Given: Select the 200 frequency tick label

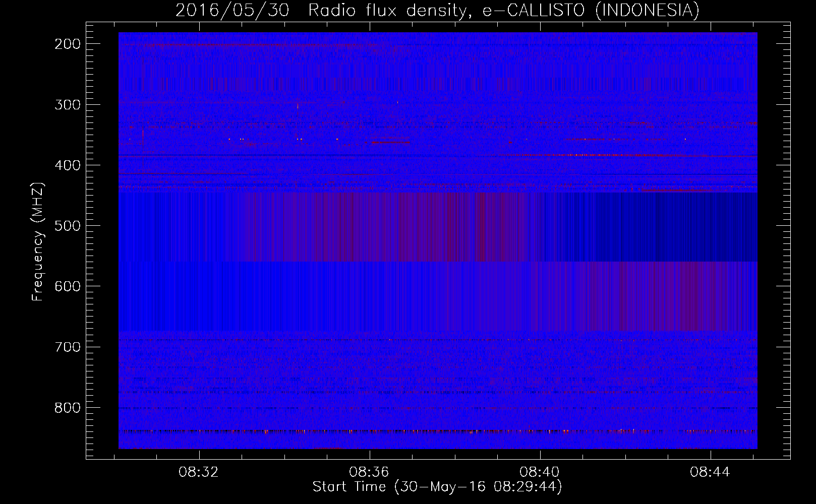Looking at the screenshot, I should click(x=68, y=44).
